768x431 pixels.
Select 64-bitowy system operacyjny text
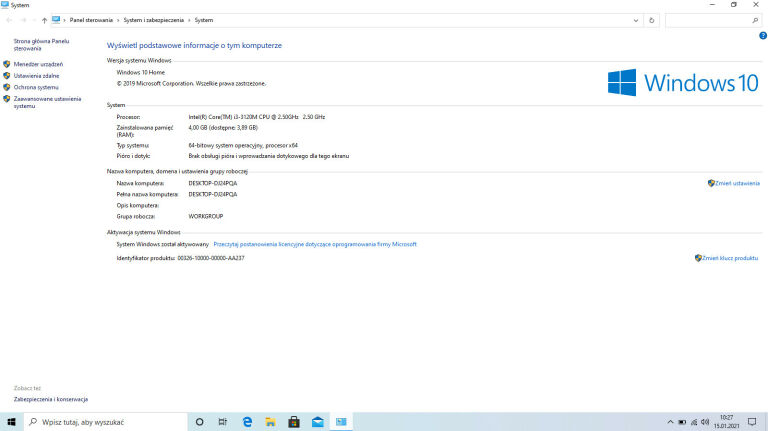click(x=243, y=145)
